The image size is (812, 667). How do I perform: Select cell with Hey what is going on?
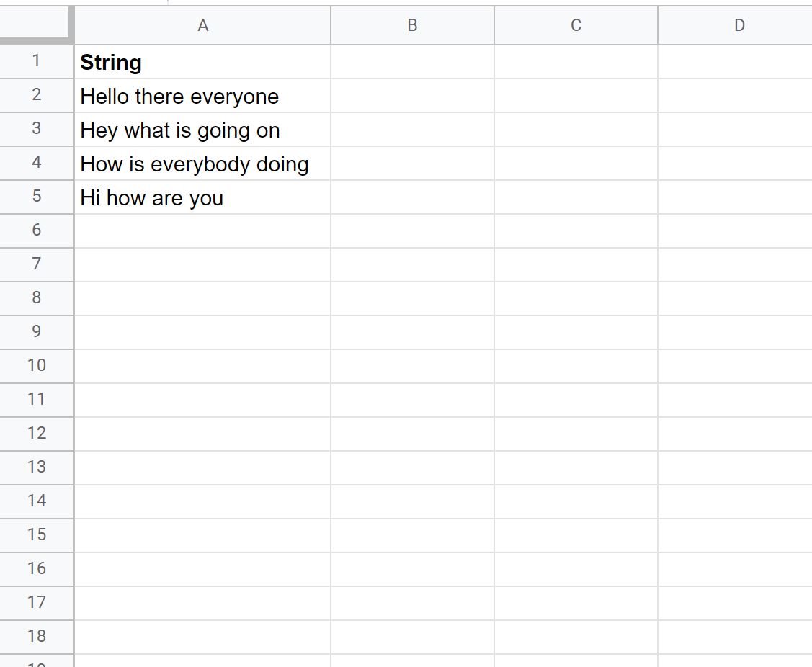point(202,130)
